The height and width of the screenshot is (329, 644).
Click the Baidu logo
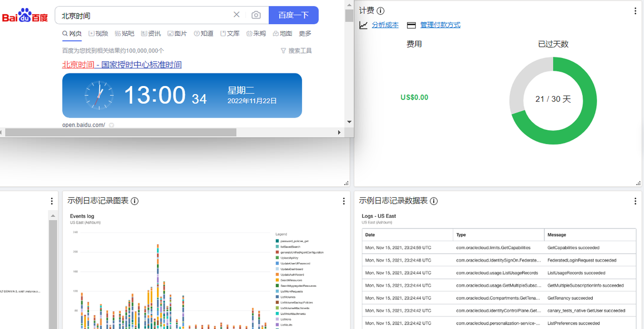point(25,16)
